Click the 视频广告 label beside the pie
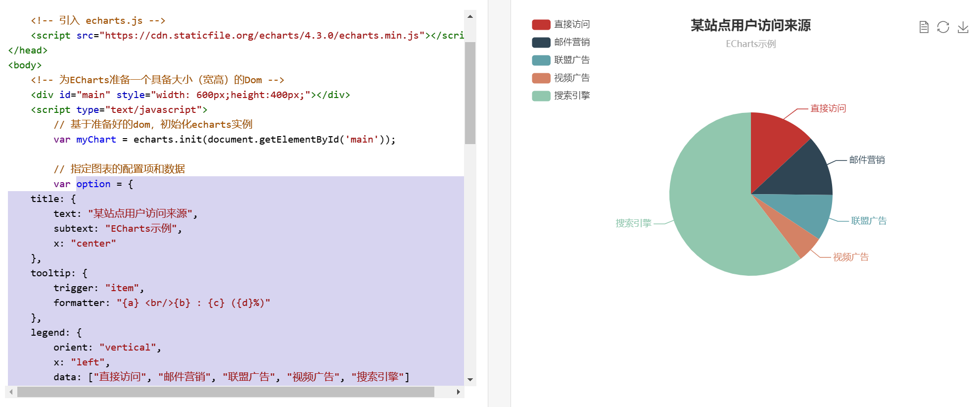The width and height of the screenshot is (980, 407). click(x=850, y=257)
